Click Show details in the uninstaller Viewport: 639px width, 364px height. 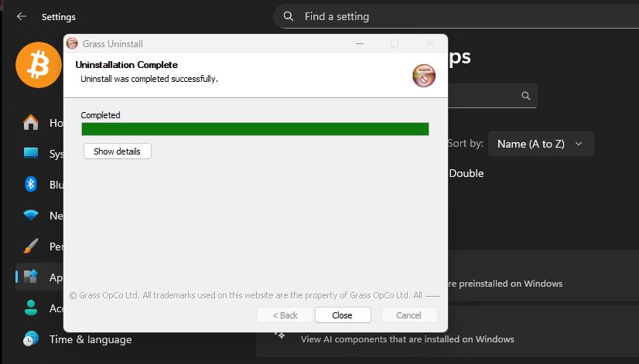(x=118, y=151)
